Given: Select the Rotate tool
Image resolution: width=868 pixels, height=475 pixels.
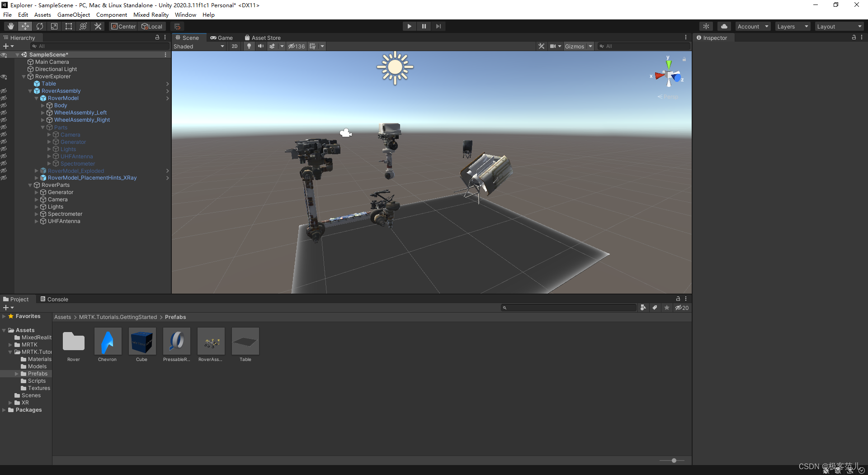Looking at the screenshot, I should coord(40,26).
